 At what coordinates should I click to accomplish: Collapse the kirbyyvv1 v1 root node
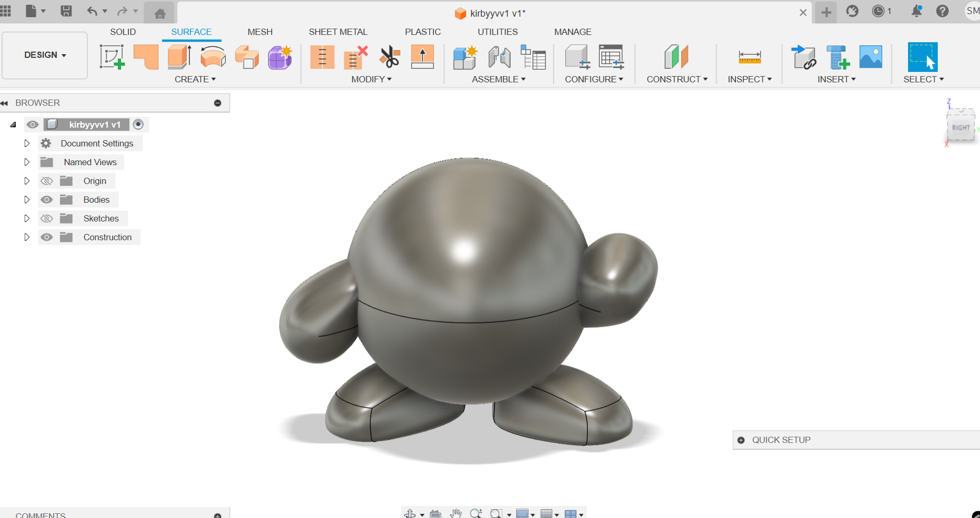[x=14, y=125]
